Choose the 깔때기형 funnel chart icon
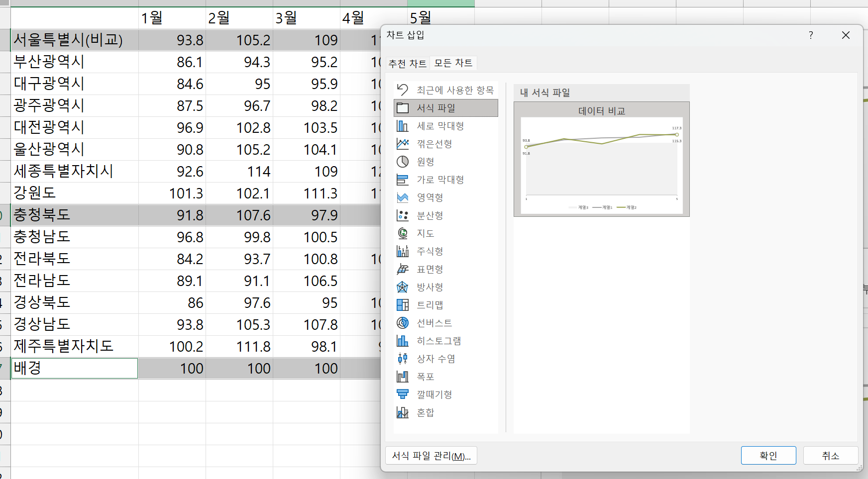Image resolution: width=868 pixels, height=479 pixels. click(403, 394)
